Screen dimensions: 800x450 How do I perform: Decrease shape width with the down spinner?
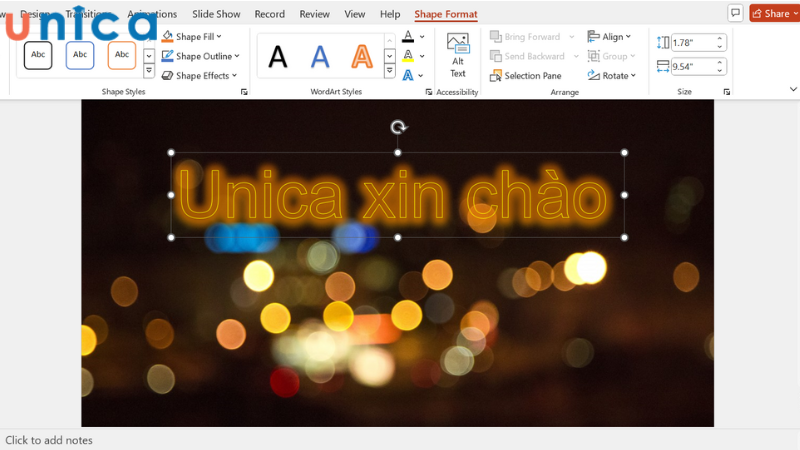720,71
